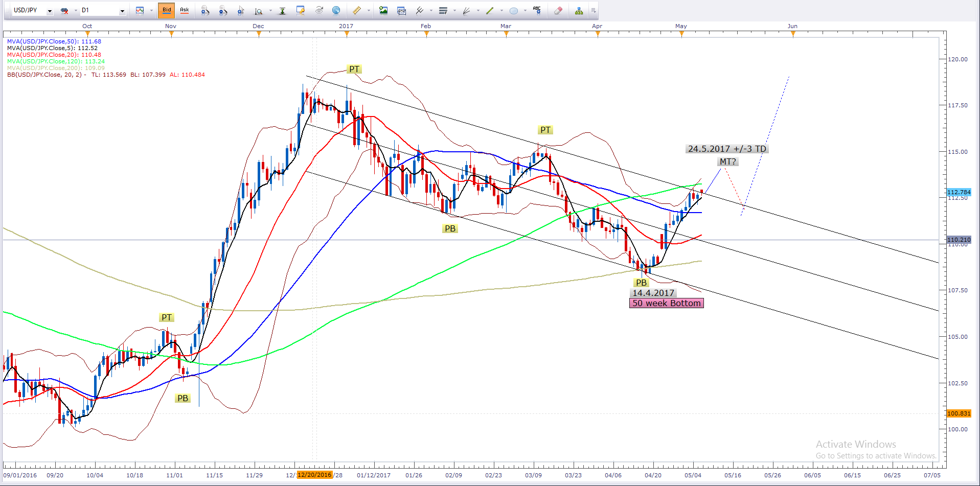Toggle the Ask price button
Viewport: 980px width, 486px height.
[x=185, y=10]
